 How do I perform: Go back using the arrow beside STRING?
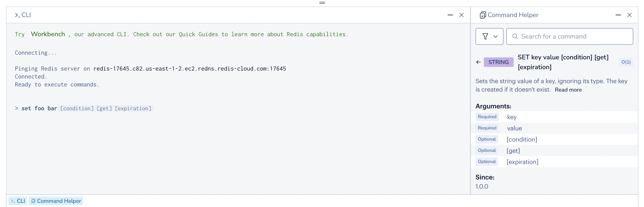click(478, 62)
